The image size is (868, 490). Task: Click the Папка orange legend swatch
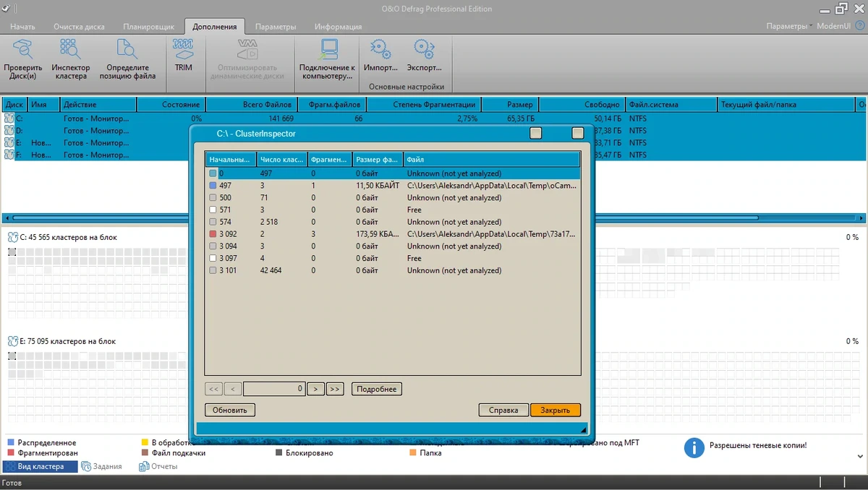point(413,453)
